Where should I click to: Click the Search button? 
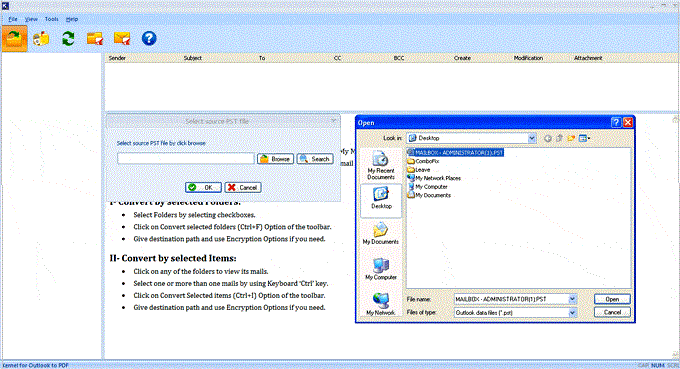(315, 159)
